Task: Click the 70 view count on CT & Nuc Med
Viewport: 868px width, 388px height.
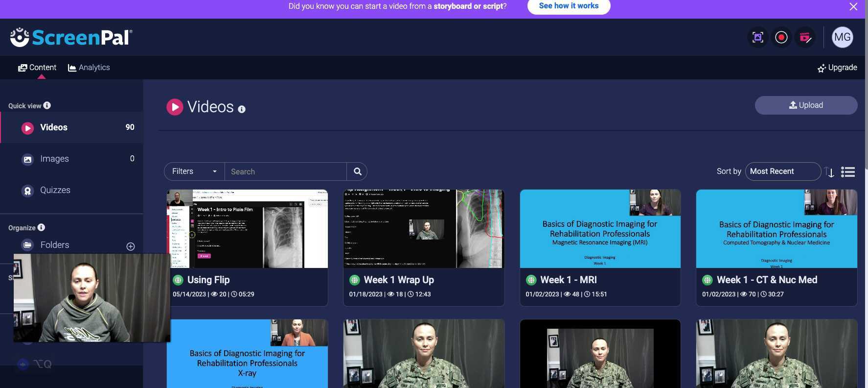Action: (x=753, y=294)
